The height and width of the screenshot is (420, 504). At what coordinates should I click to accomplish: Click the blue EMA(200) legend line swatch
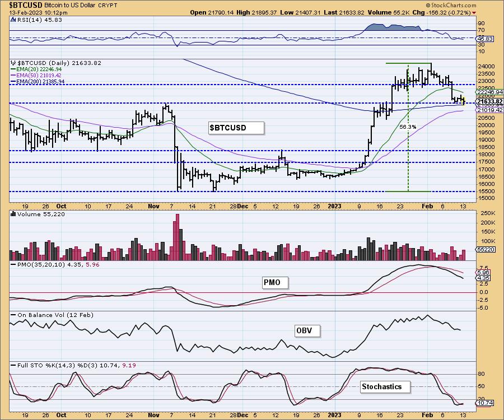(13, 82)
